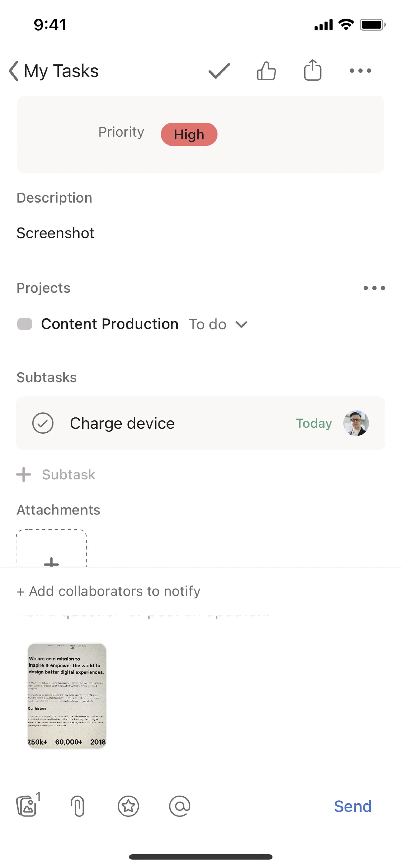Attach a file with paperclip icon
Viewport: 401px width, 868px height.
78,806
